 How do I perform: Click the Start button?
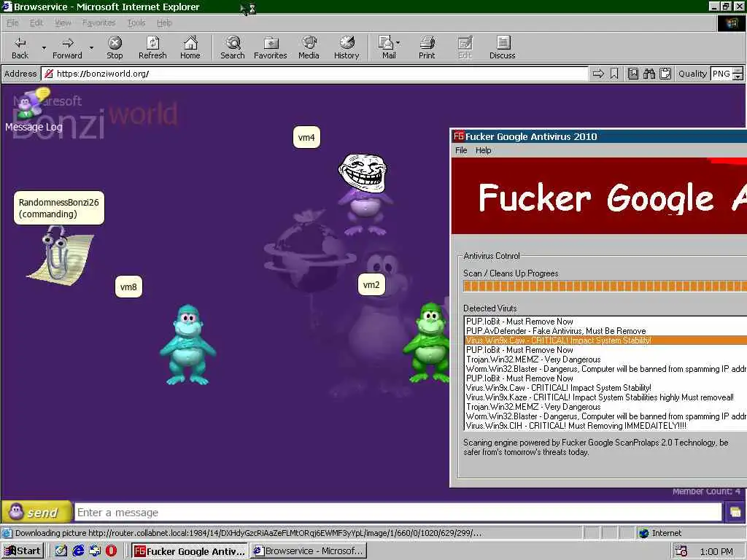coord(23,551)
